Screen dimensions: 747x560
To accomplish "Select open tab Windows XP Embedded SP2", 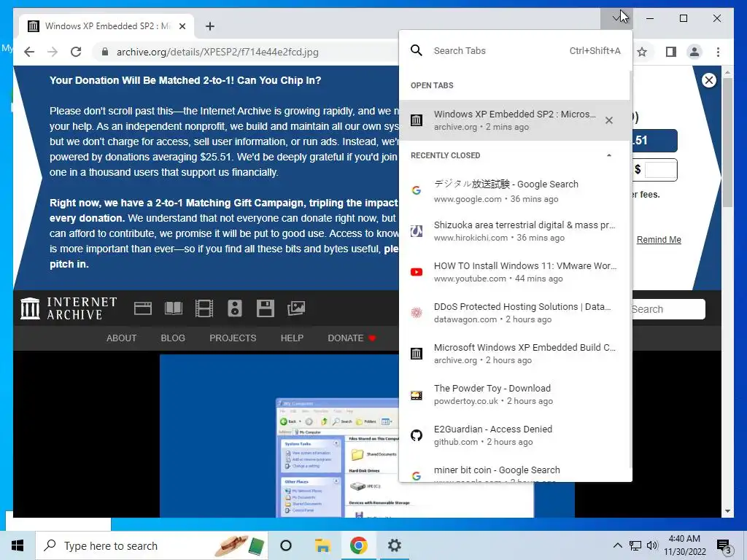I will [x=514, y=120].
